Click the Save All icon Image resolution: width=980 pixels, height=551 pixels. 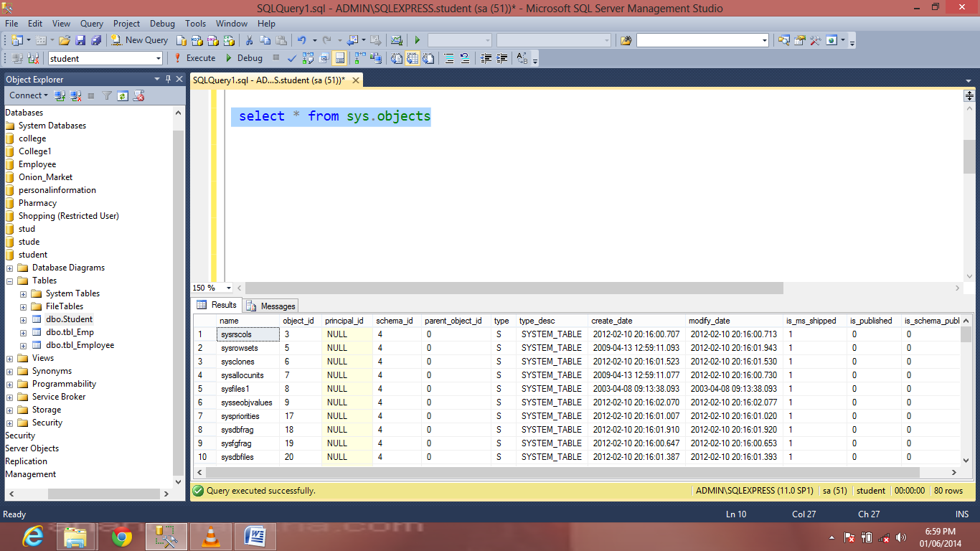(95, 40)
